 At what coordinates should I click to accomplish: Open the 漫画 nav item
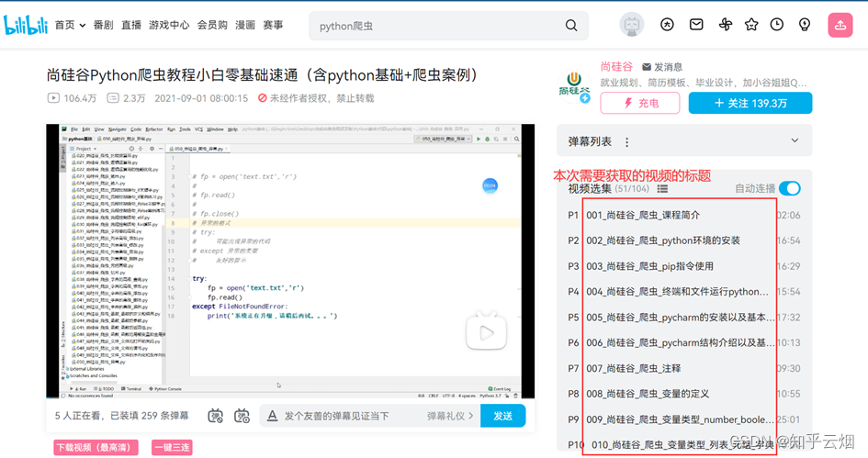pos(244,25)
